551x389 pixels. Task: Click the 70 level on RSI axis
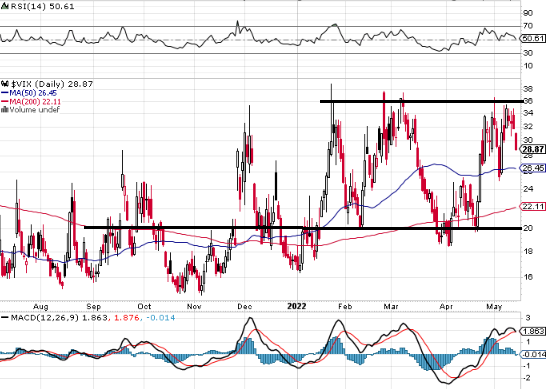[528, 26]
